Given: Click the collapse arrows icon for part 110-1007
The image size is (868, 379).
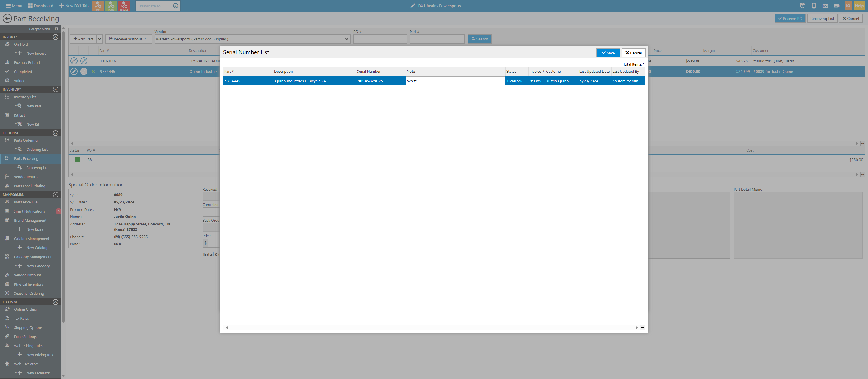Looking at the screenshot, I should 84,61.
